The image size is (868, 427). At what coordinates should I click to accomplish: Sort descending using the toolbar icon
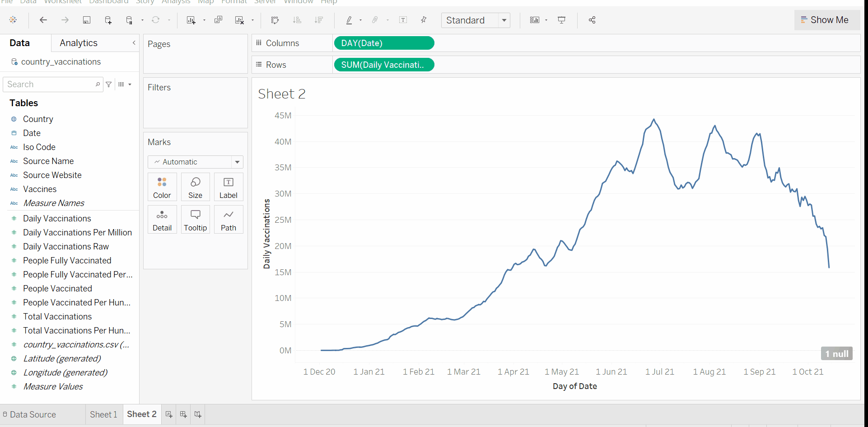319,20
